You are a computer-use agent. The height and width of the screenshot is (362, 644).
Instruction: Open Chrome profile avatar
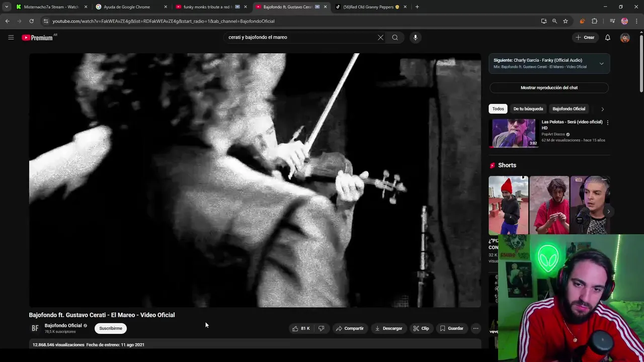(x=624, y=21)
